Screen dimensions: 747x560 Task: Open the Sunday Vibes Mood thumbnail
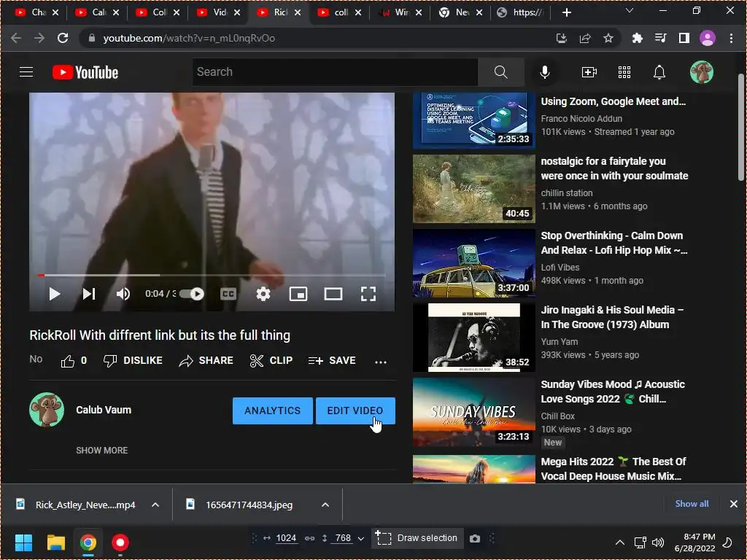[x=473, y=412]
